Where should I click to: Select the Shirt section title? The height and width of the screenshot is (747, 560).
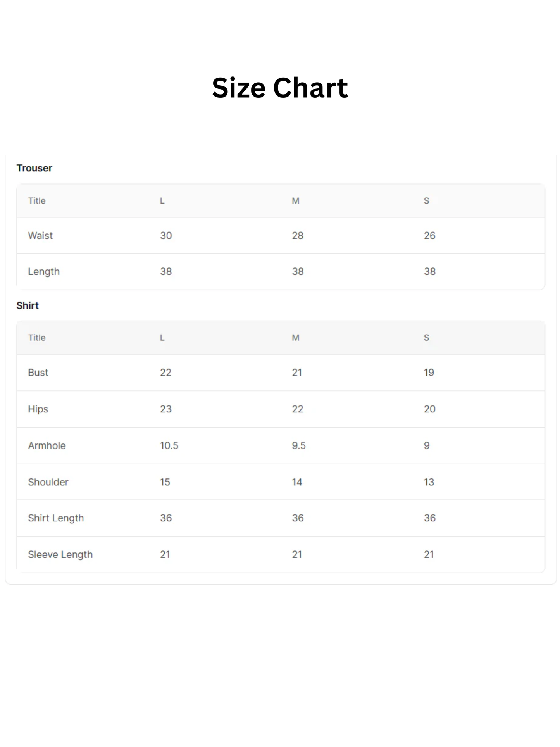click(x=28, y=305)
